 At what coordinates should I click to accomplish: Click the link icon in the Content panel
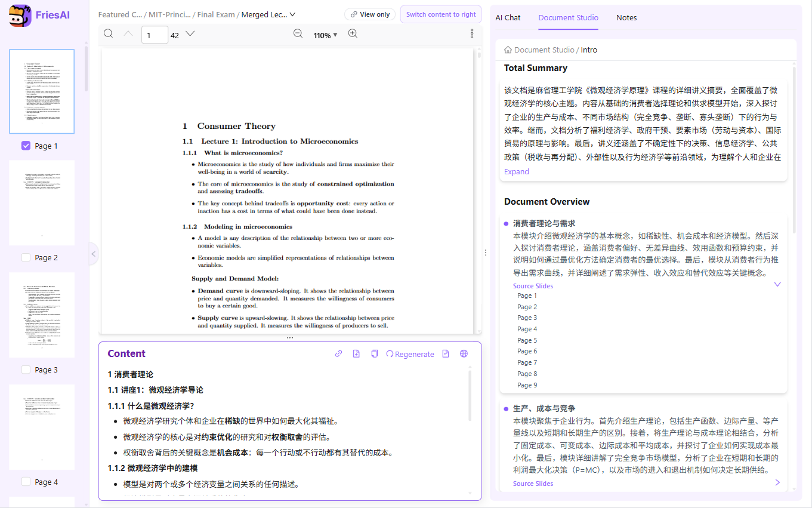point(338,354)
